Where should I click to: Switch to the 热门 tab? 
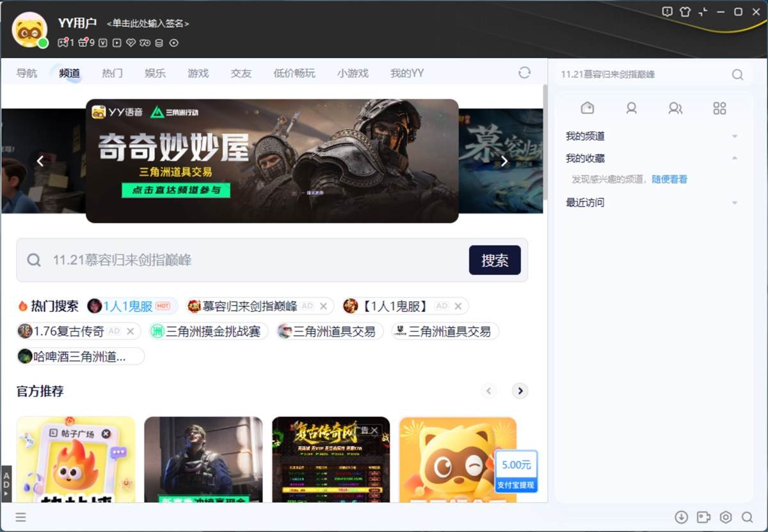pos(112,73)
